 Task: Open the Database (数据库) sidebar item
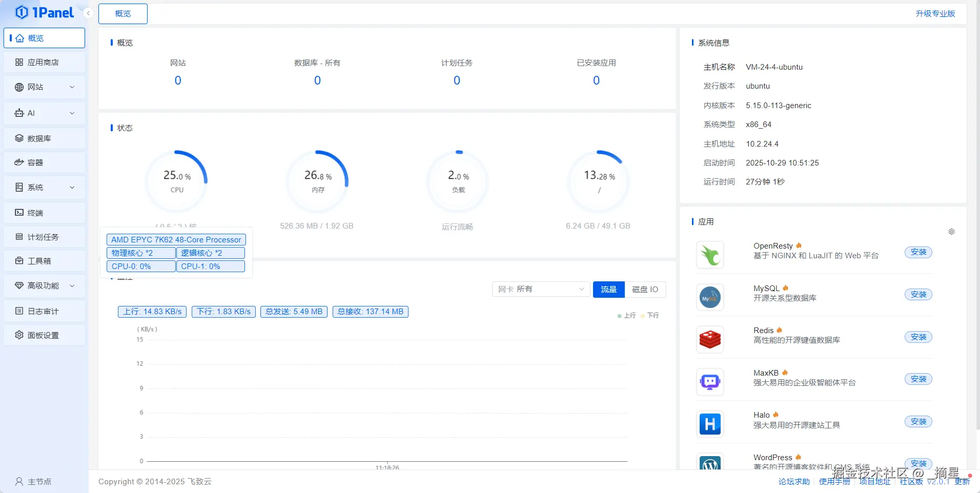coord(44,138)
